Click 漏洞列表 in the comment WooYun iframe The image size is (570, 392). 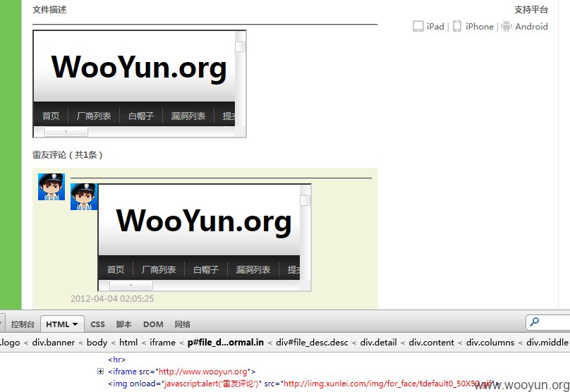click(253, 269)
